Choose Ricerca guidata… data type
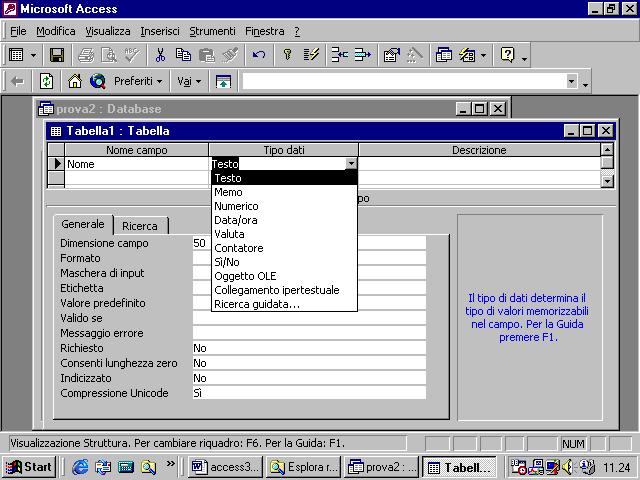Screen dimensions: 640x480 point(284,304)
